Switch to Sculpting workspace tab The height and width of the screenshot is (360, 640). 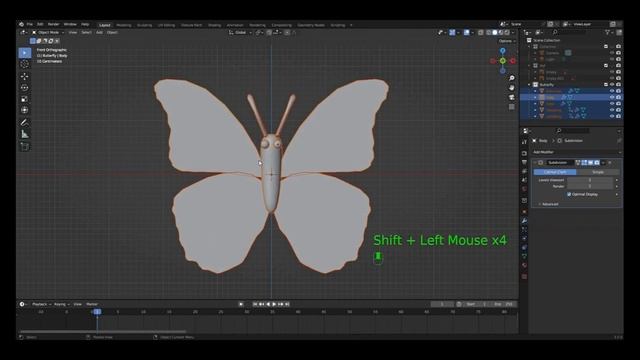(144, 25)
